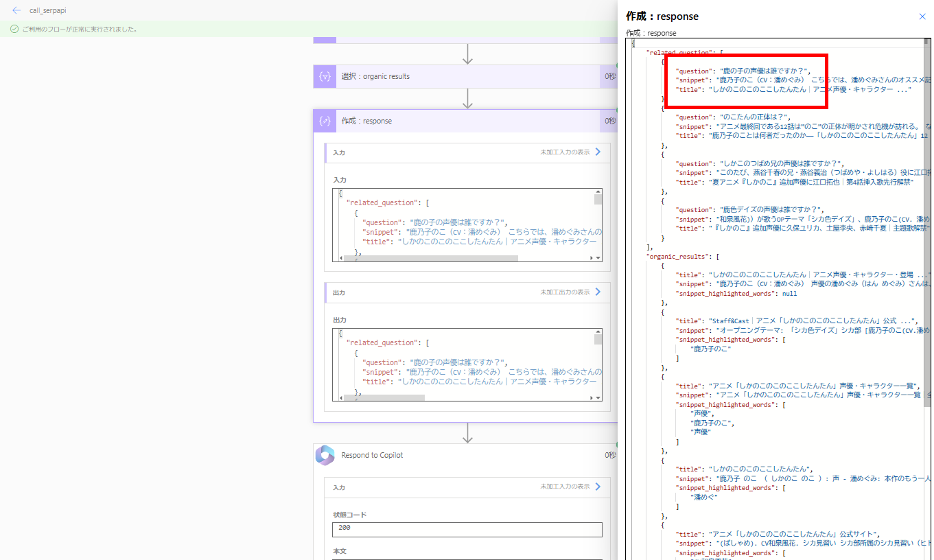
Task: Click the Respond to Copilot connector icon
Action: [325, 455]
